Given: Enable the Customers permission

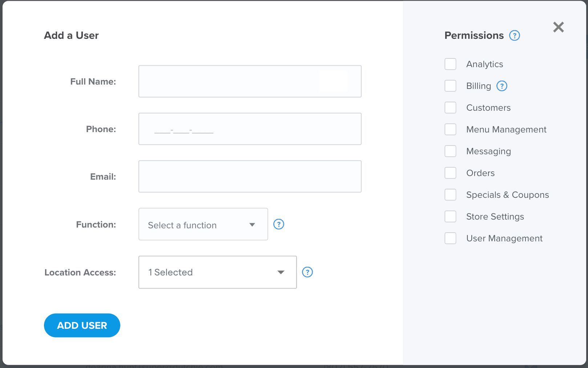Looking at the screenshot, I should click(450, 107).
